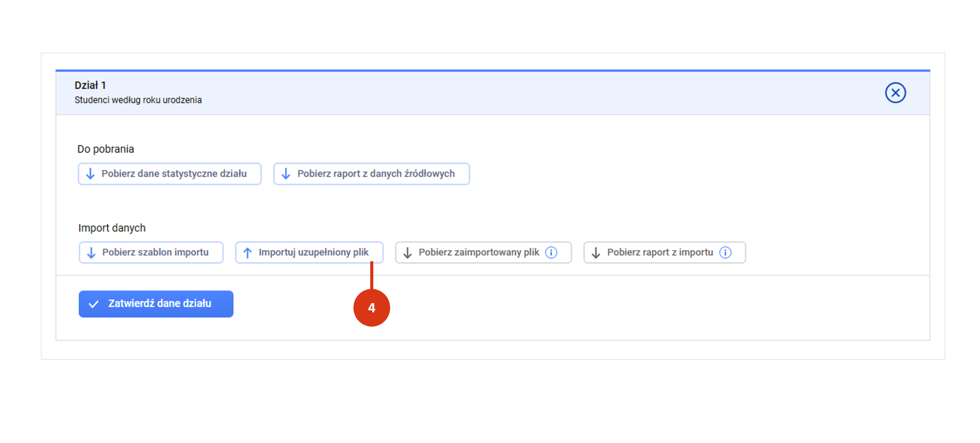Screen dimensions: 980x443
Task: Open info icon beside Pobierz raport z importu
Action: click(x=725, y=253)
